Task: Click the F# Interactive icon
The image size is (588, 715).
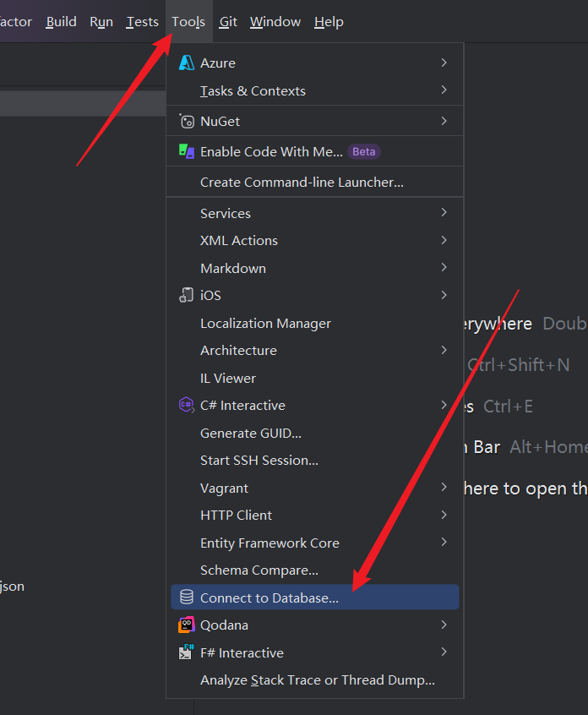Action: coord(187,652)
